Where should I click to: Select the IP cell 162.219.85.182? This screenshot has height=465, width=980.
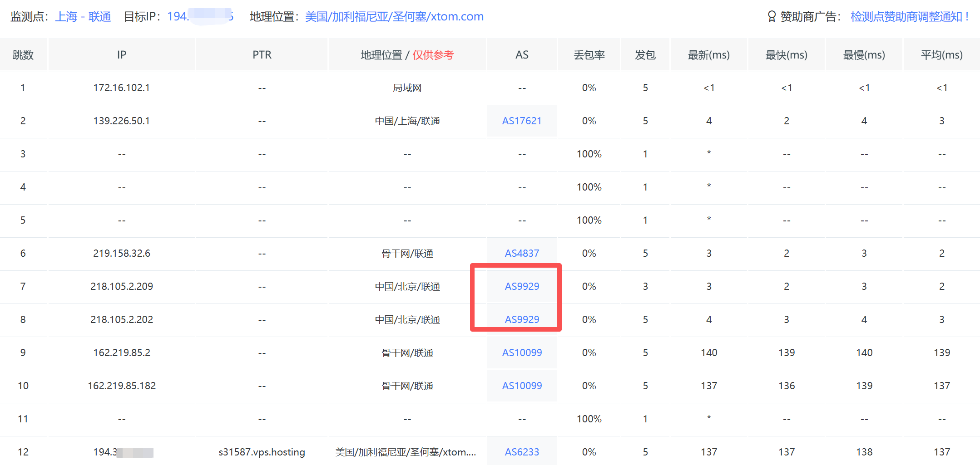click(122, 386)
